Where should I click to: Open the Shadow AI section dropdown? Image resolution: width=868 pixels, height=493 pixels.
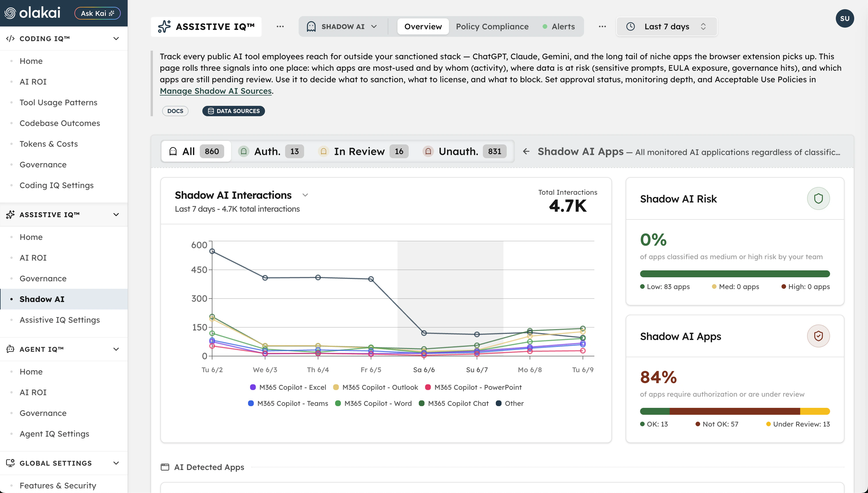click(x=342, y=26)
